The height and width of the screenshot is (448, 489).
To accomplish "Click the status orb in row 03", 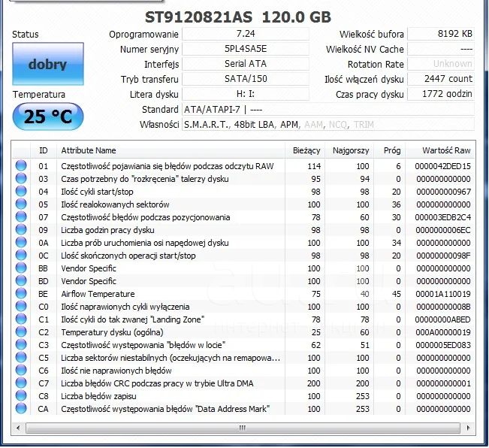I will [x=21, y=178].
